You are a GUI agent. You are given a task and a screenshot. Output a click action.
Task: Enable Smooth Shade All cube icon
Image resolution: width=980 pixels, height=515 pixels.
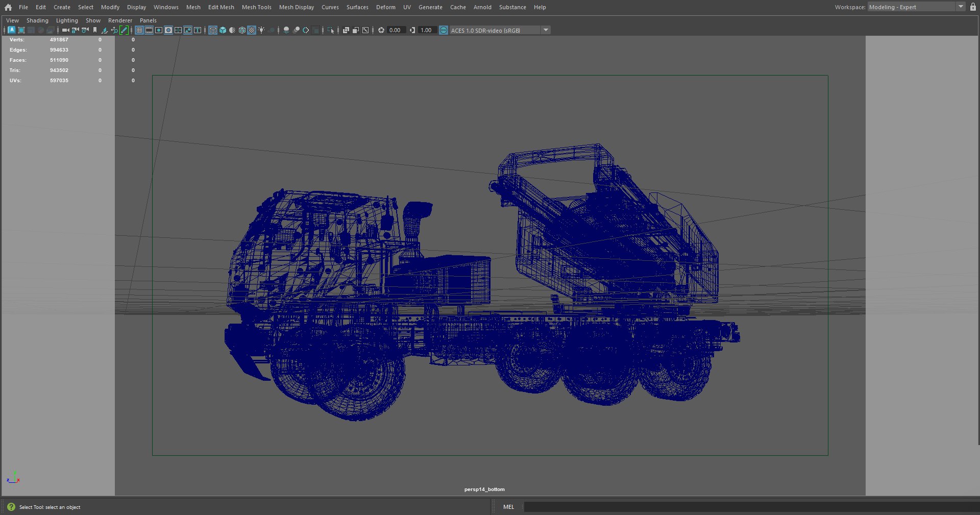[223, 30]
